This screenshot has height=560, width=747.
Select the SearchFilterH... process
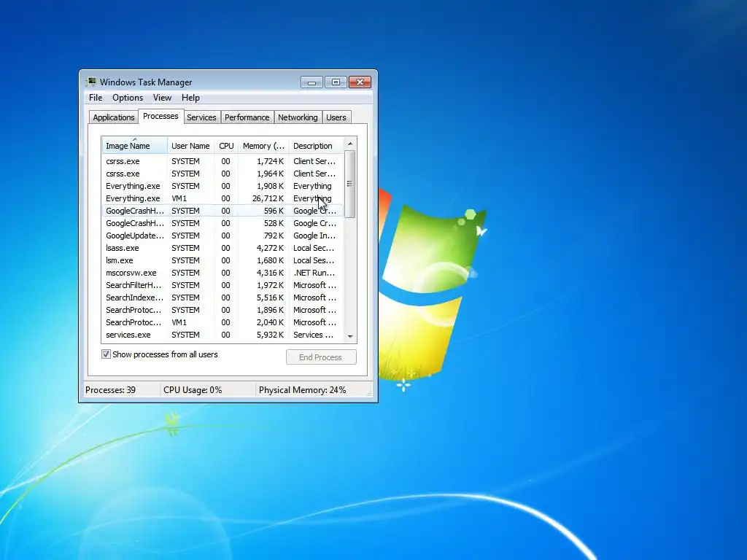(222, 285)
